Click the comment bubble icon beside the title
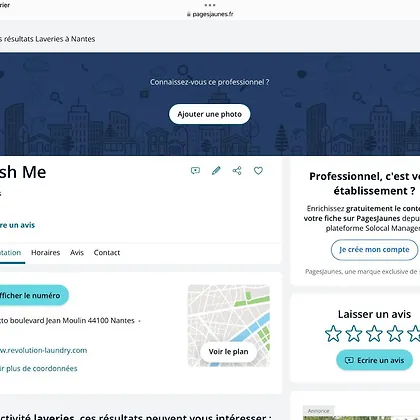 195,171
